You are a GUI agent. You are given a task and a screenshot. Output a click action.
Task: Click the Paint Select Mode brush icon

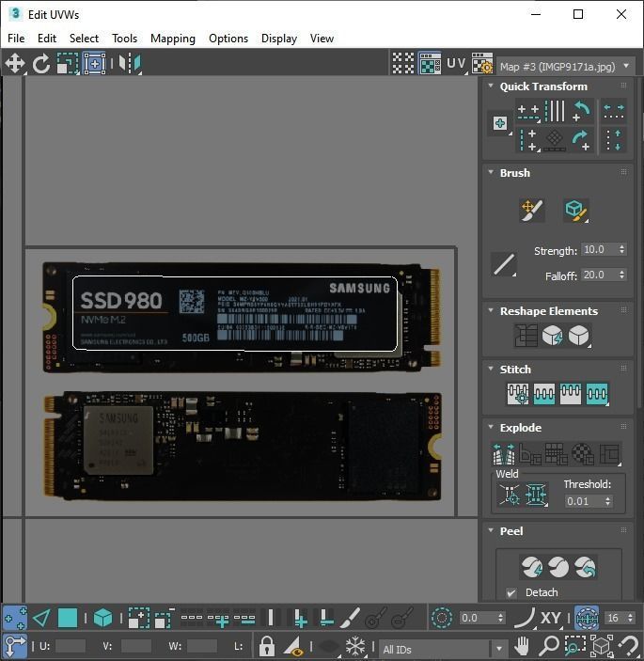(350, 618)
